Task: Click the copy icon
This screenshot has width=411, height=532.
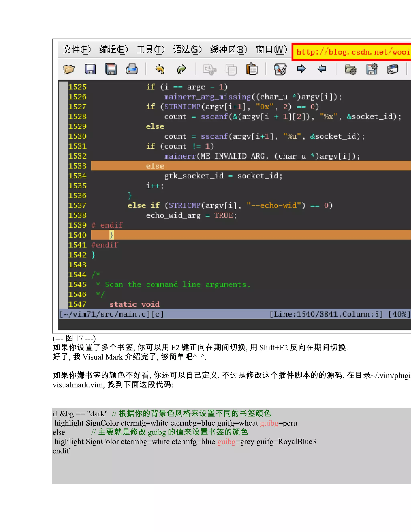Action: (231, 69)
